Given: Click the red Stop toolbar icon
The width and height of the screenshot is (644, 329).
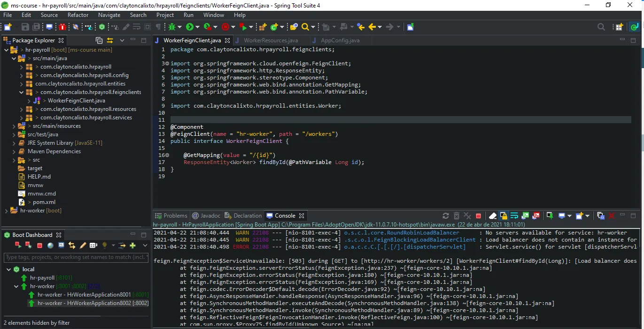Looking at the screenshot, I should click(225, 27).
